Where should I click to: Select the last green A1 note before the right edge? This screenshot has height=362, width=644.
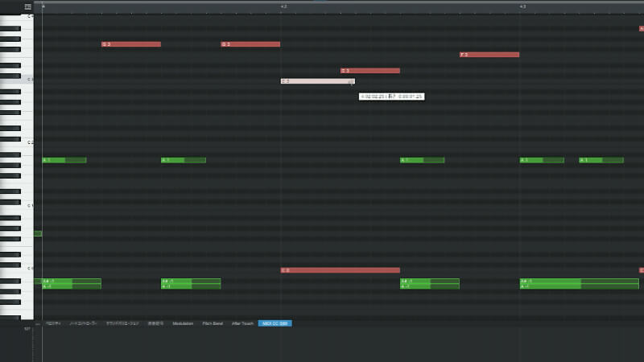tap(601, 160)
